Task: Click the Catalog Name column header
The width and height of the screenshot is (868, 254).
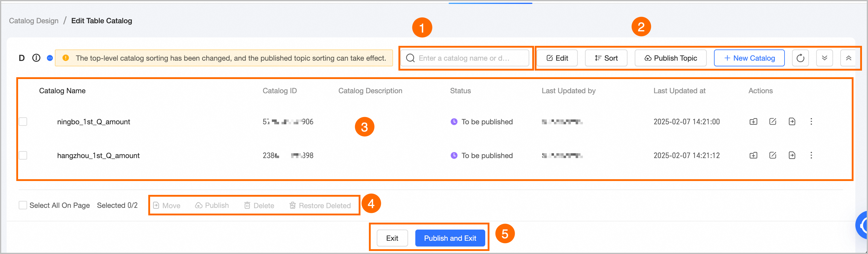Action: [62, 91]
